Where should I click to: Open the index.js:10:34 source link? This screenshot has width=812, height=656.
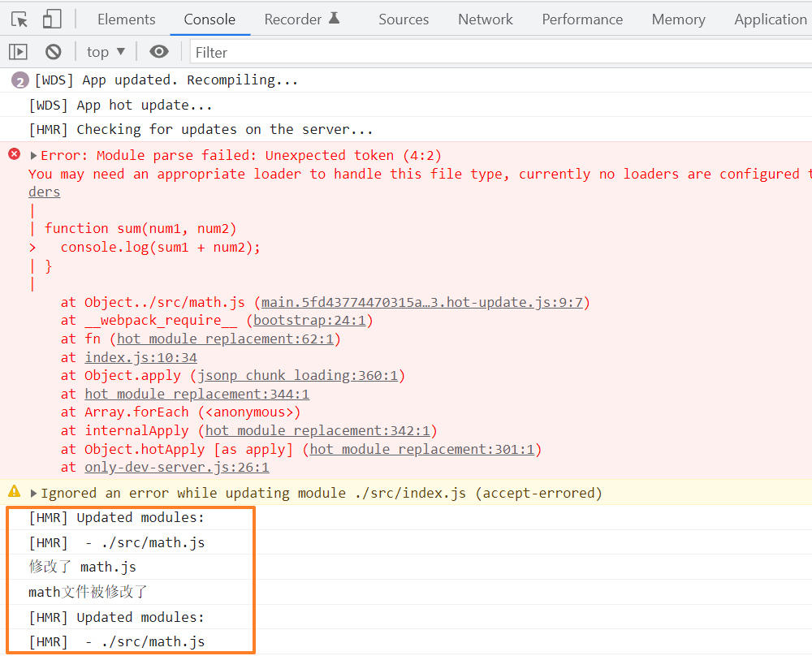pyautogui.click(x=140, y=357)
